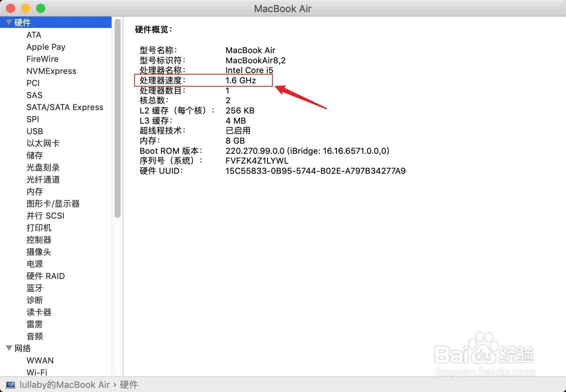The width and height of the screenshot is (566, 392).
Task: Click the 1.6 GHz processor speed
Action: tap(241, 80)
